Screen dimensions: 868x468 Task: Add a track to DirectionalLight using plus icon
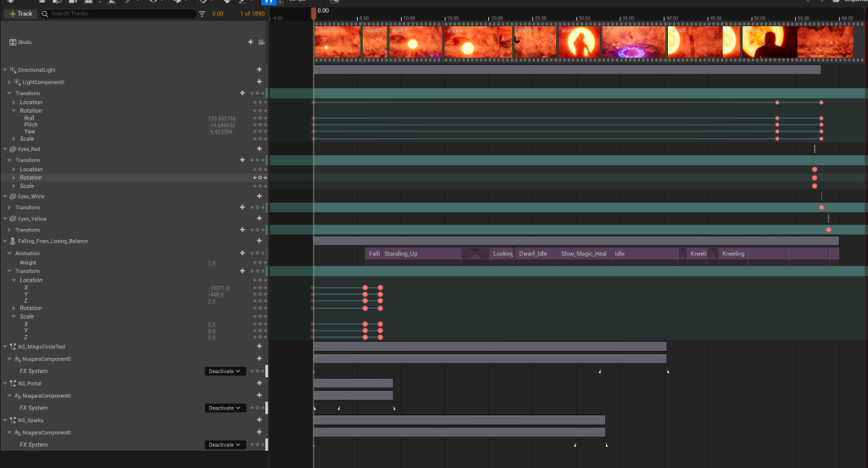coord(259,70)
